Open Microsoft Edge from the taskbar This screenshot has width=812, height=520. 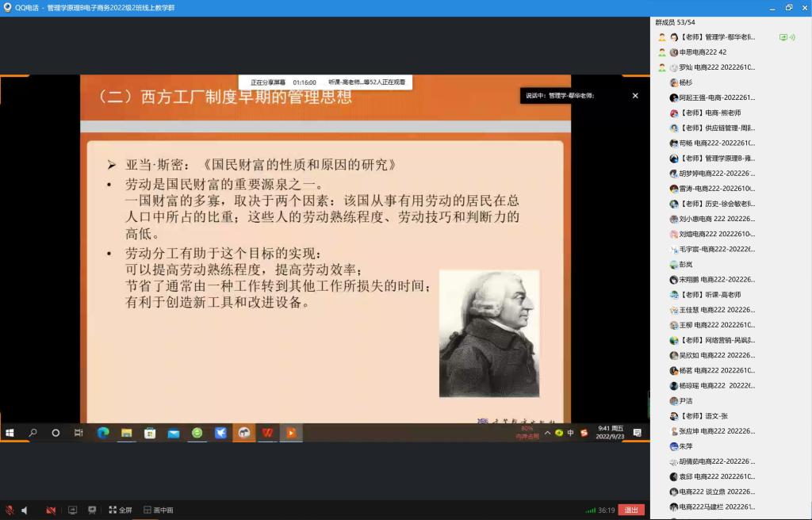[x=101, y=434]
